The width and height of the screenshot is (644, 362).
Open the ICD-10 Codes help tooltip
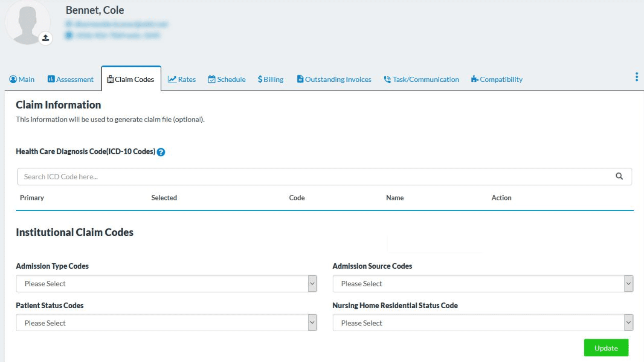tap(161, 152)
